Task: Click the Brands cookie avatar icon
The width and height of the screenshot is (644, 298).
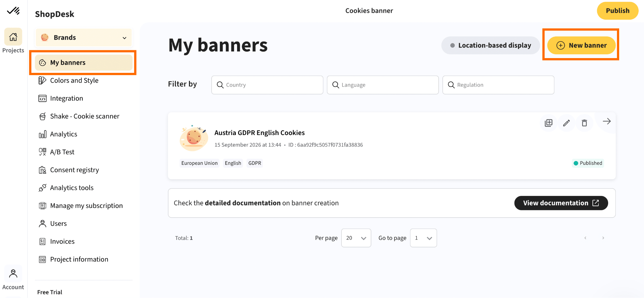Action: pos(45,37)
